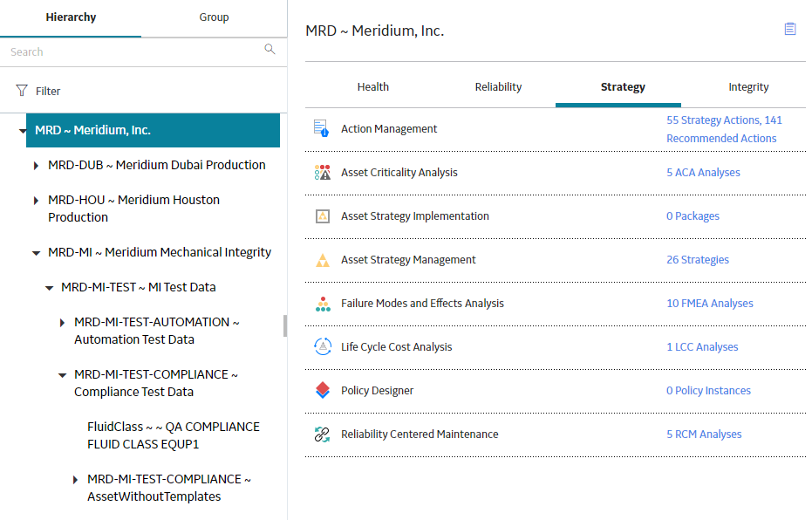Open the Integrity tab
The width and height of the screenshot is (812, 520).
(748, 87)
